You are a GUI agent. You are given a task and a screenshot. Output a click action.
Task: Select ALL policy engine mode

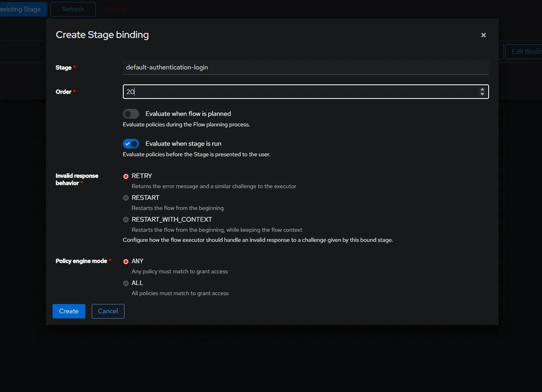click(126, 283)
